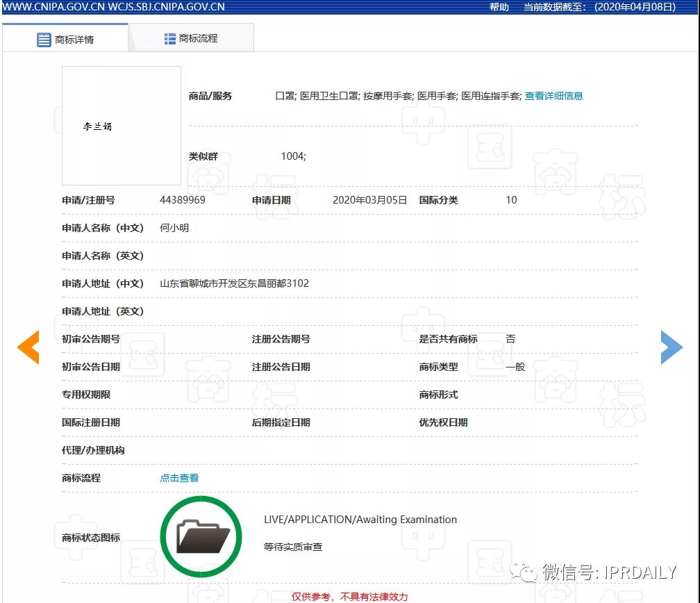The width and height of the screenshot is (700, 603).
Task: Click the 申请人地址（中文） label
Action: tap(103, 283)
